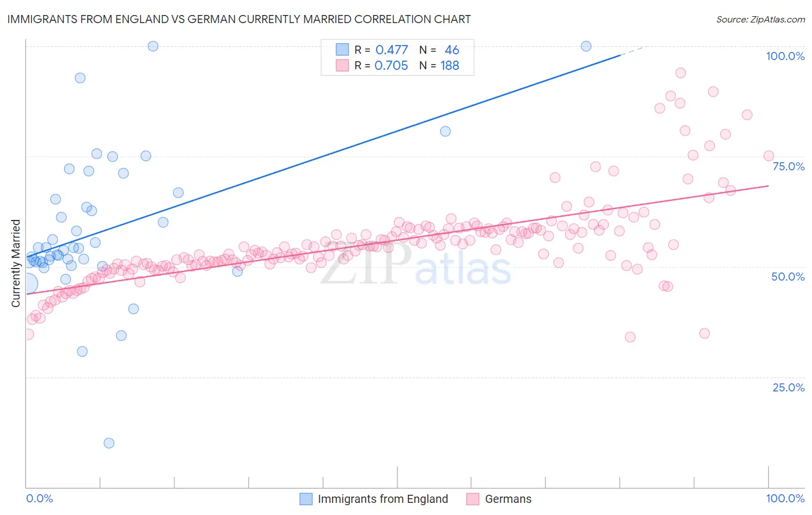The height and width of the screenshot is (515, 812).
Task: Click the N = 46 value
Action: (439, 50)
